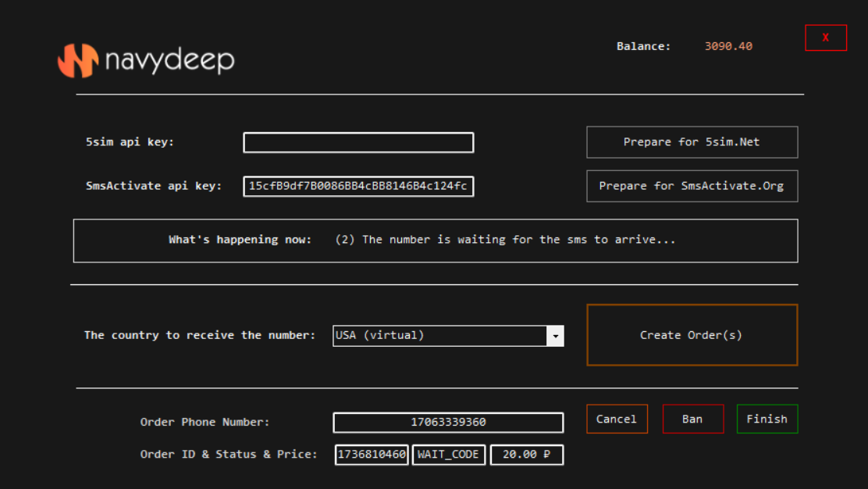
Task: Click Prepare for 5sim.Net button
Action: [x=692, y=142]
